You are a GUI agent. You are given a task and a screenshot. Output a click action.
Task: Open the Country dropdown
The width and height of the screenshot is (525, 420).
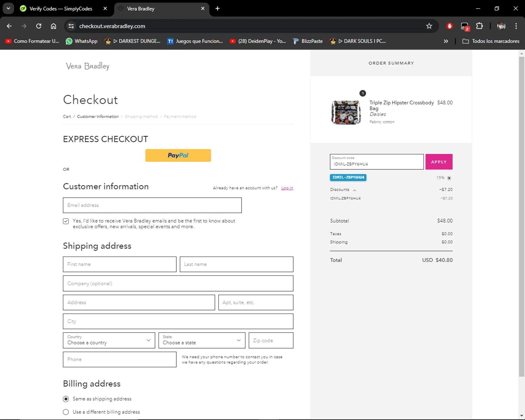tap(109, 340)
